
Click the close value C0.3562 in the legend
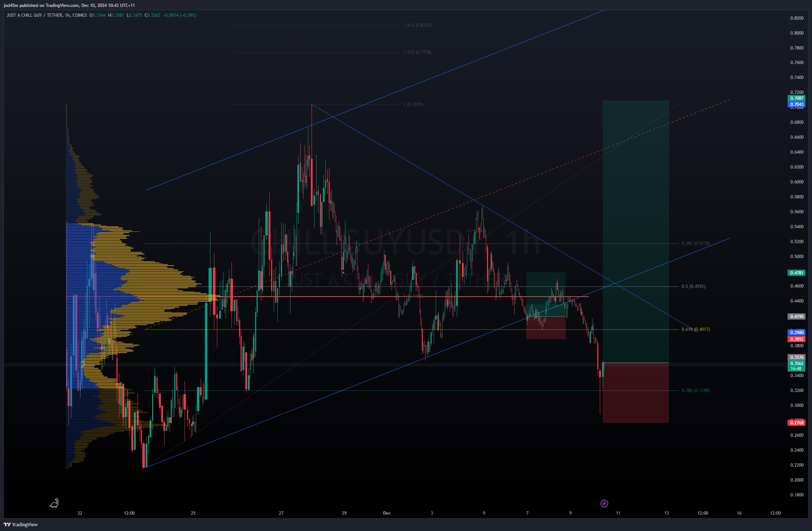point(153,15)
